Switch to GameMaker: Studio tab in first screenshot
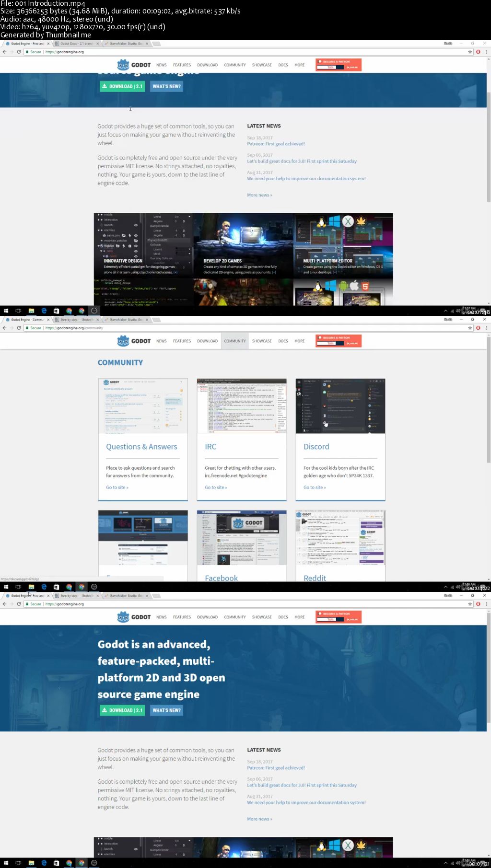Screen dimensions: 491x868 point(126,44)
